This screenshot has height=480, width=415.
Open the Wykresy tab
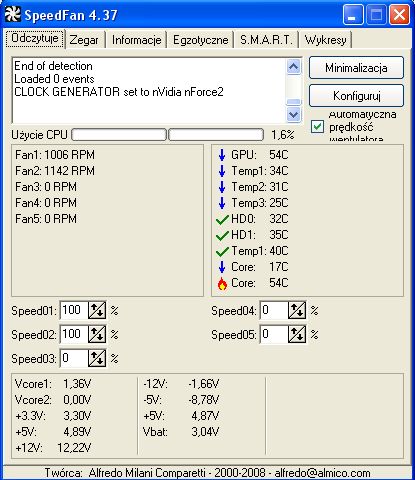coord(325,40)
